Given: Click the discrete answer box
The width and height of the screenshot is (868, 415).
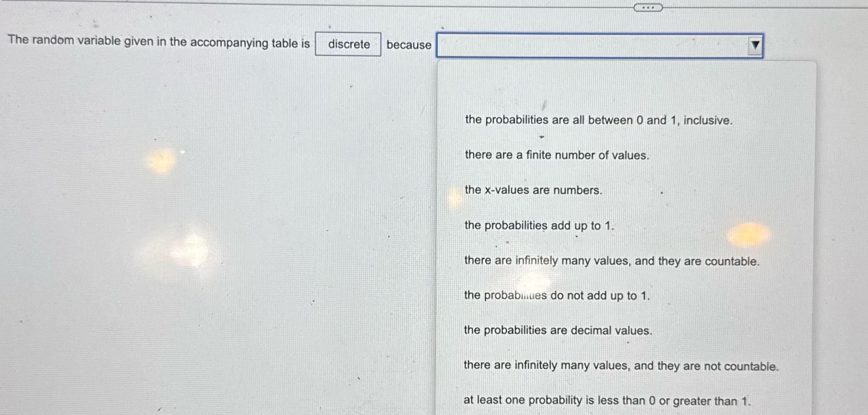Looking at the screenshot, I should coord(348,45).
